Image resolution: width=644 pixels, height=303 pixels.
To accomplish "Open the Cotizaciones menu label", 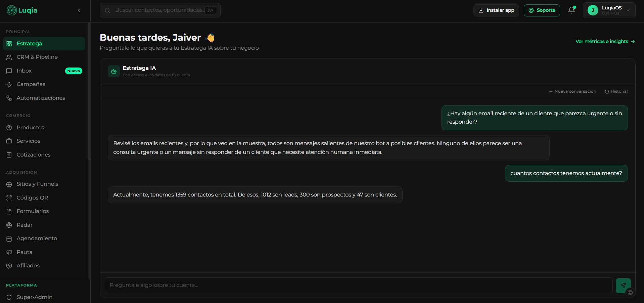I will pyautogui.click(x=34, y=155).
